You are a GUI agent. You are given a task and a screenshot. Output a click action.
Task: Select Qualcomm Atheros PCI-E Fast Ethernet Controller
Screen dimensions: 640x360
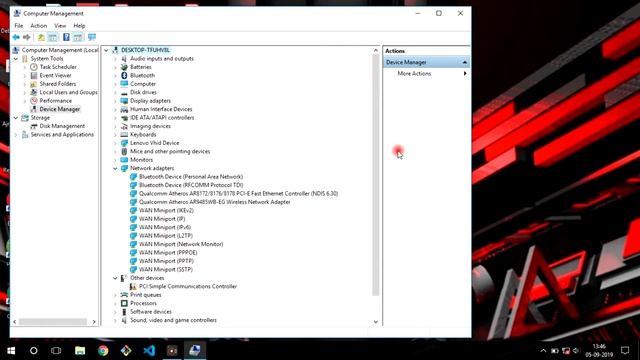coord(238,193)
